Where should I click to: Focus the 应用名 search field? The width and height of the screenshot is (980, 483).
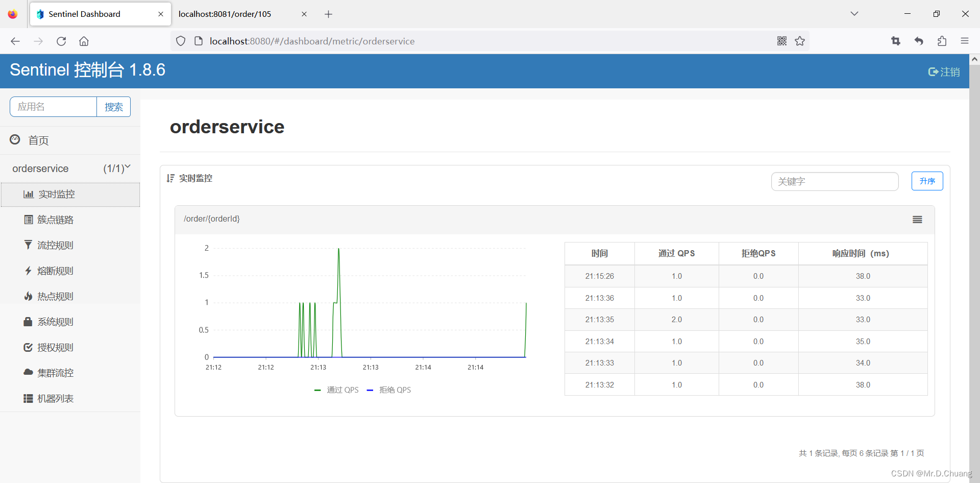53,107
